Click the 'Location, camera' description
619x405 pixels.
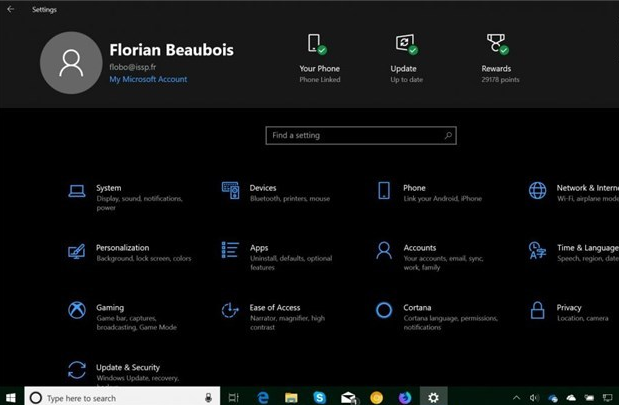[582, 318]
